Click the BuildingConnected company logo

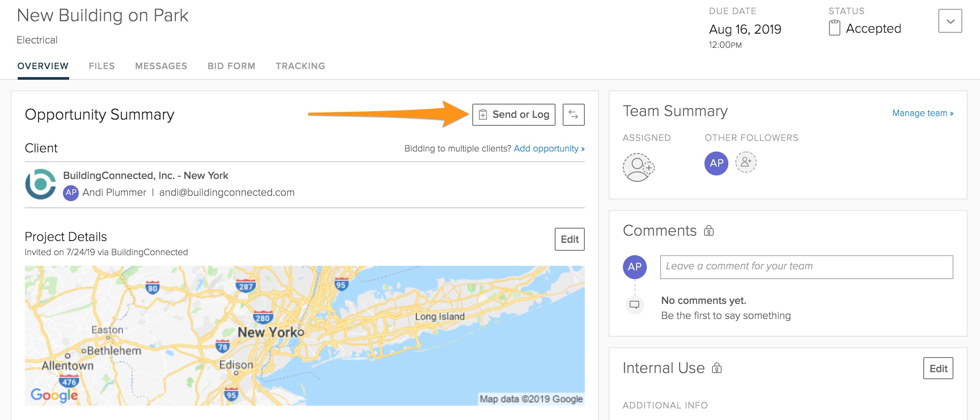[41, 184]
